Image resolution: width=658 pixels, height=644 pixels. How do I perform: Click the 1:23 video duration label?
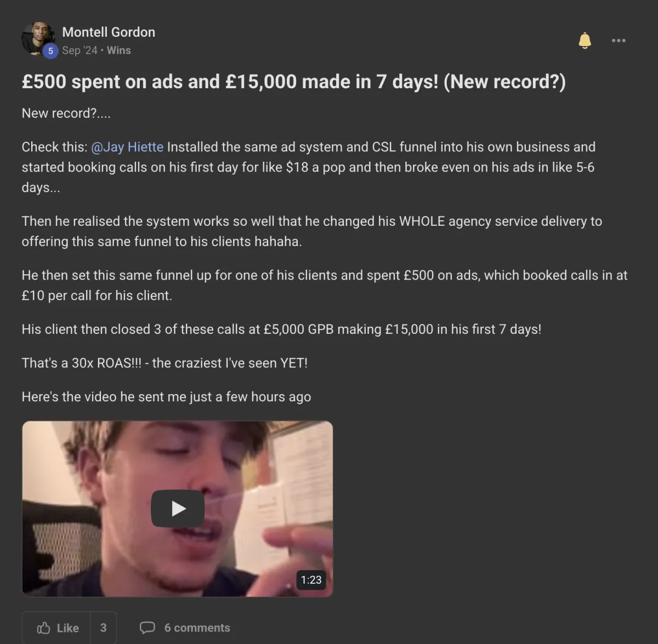pos(311,580)
